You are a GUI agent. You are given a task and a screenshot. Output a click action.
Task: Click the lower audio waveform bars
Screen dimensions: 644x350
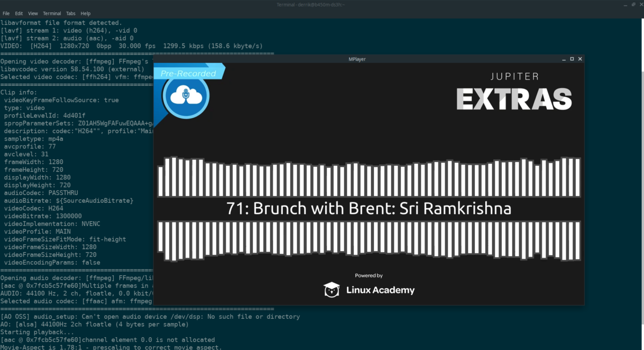click(369, 240)
